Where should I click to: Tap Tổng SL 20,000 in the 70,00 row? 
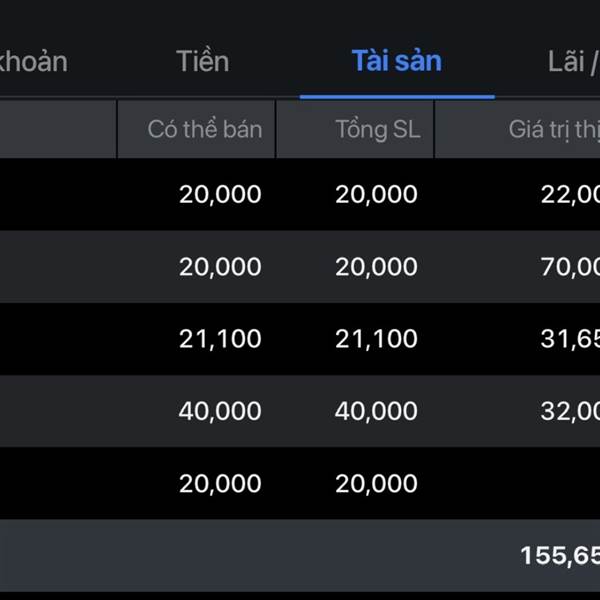pos(376,267)
